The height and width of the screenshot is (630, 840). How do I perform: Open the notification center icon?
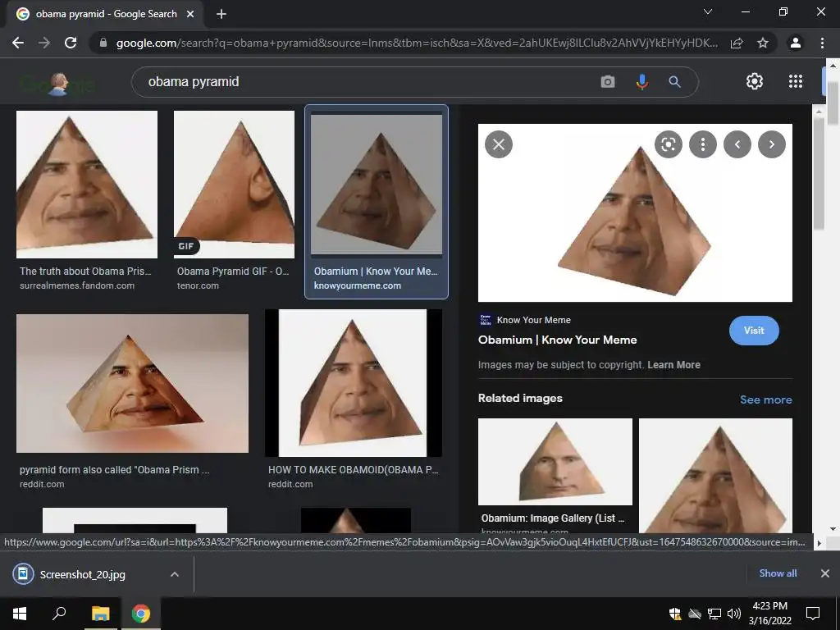click(813, 614)
